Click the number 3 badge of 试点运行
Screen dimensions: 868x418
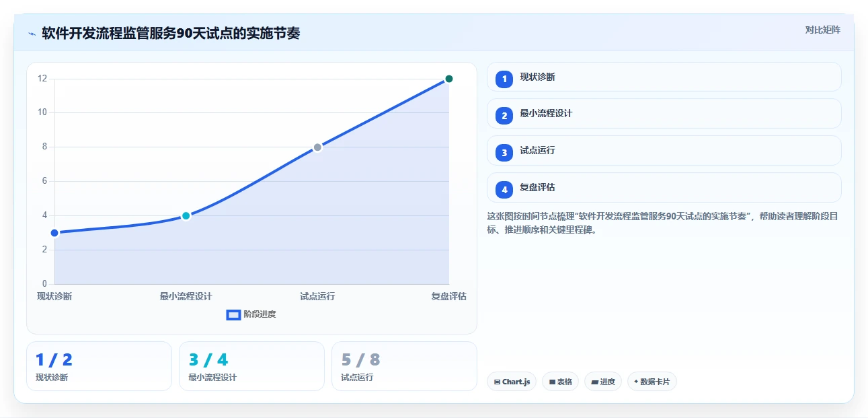[504, 153]
